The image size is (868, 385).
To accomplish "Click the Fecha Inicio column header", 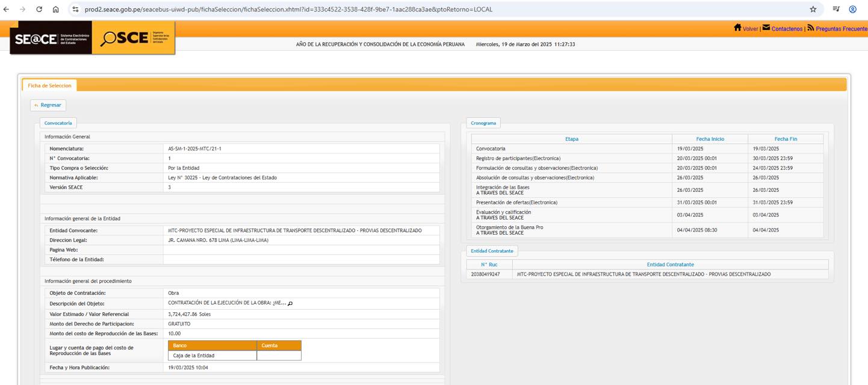I will coord(710,139).
